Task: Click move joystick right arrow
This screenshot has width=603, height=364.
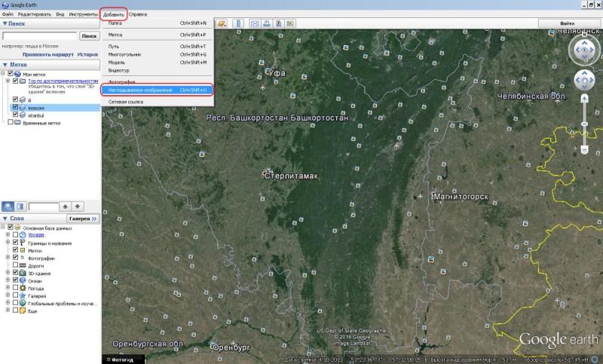Action: 592,81
